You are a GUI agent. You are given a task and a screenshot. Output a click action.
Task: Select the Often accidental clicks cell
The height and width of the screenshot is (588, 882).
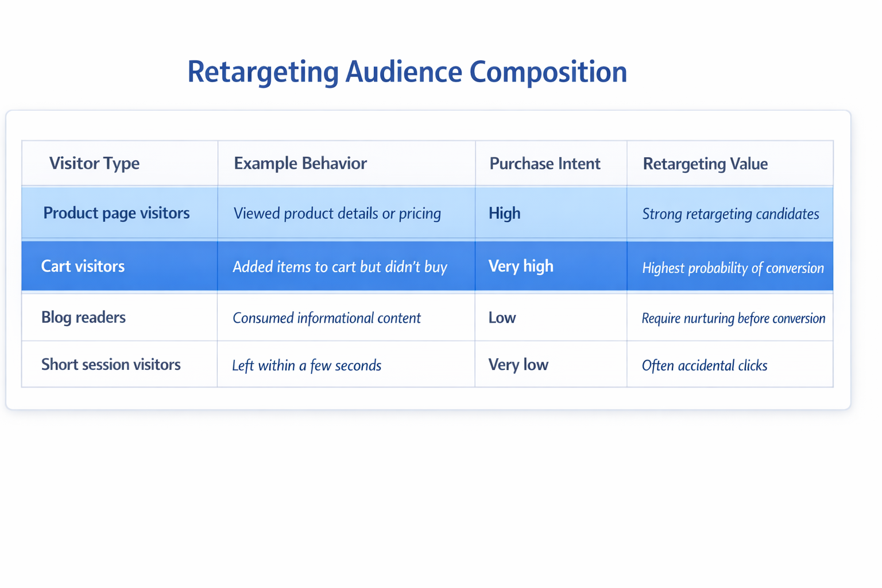[x=705, y=365]
